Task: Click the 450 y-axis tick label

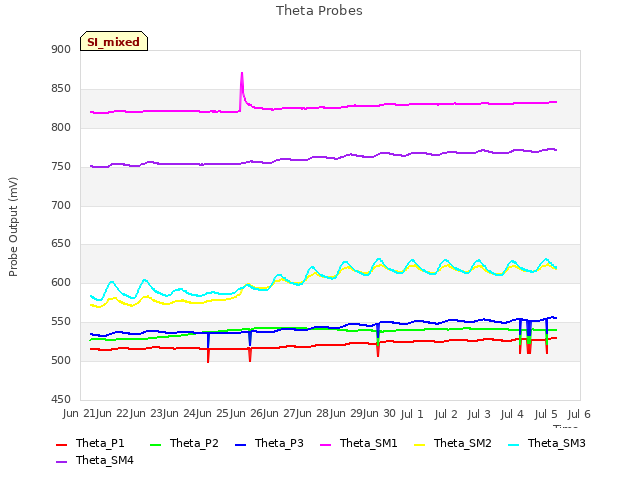Action: click(x=61, y=399)
